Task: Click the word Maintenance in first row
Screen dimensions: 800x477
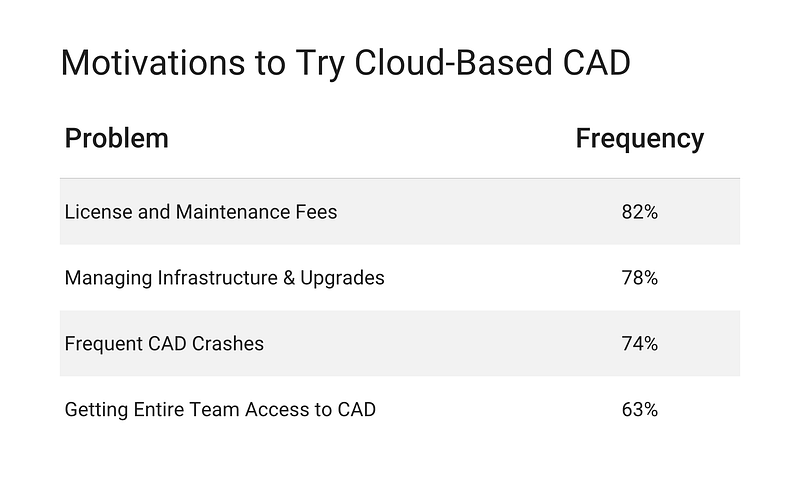Action: (233, 212)
